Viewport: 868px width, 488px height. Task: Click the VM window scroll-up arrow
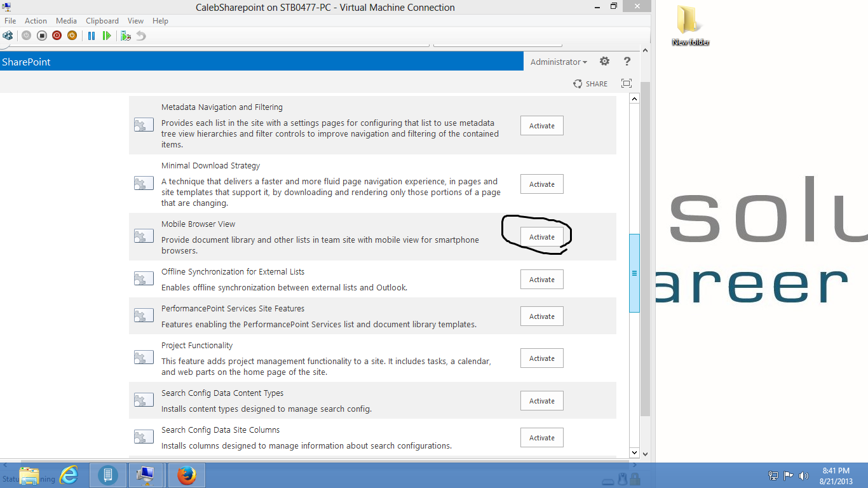click(x=646, y=51)
